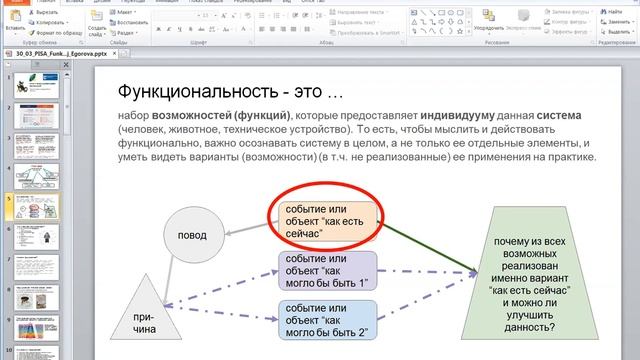Select slide 9 thumbnail

coord(36,328)
